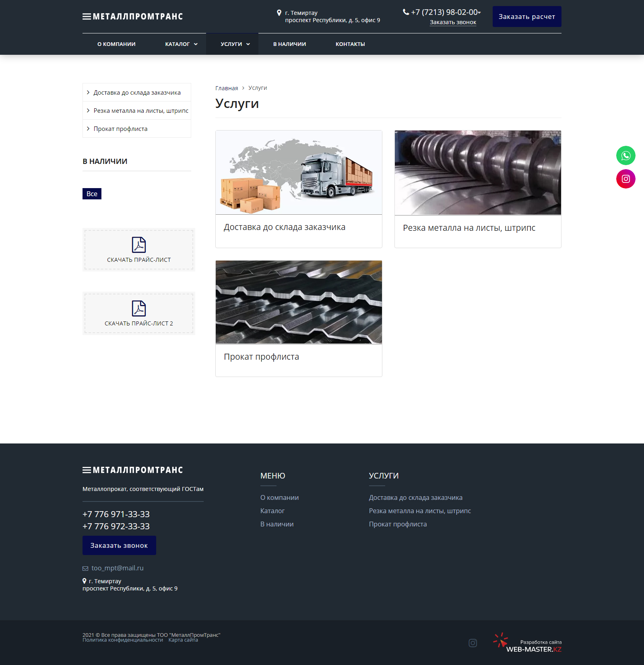
Task: Open Политика конфиденциальности link
Action: tap(123, 640)
